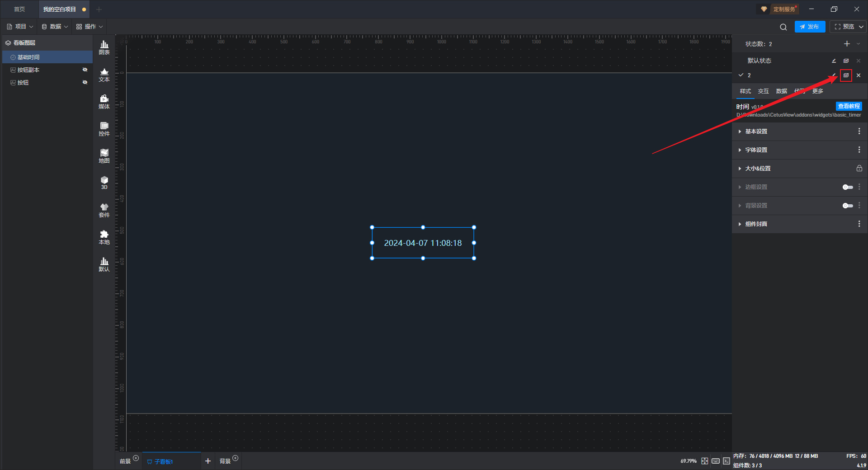Viewport: 868px width, 470px height.
Task: Enable the 边框设置 switch
Action: tap(848, 187)
